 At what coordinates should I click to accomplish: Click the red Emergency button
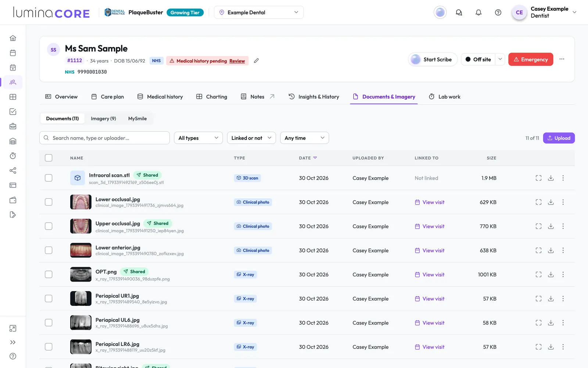(531, 59)
